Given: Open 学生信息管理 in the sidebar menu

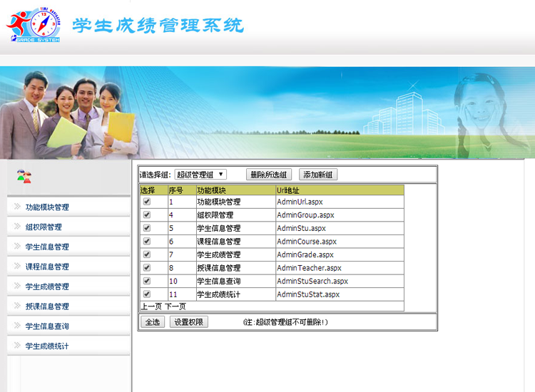Looking at the screenshot, I should tap(47, 247).
